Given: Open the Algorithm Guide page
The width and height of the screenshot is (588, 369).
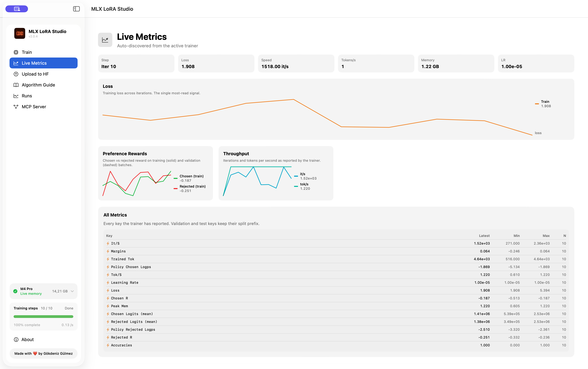Looking at the screenshot, I should (x=43, y=85).
